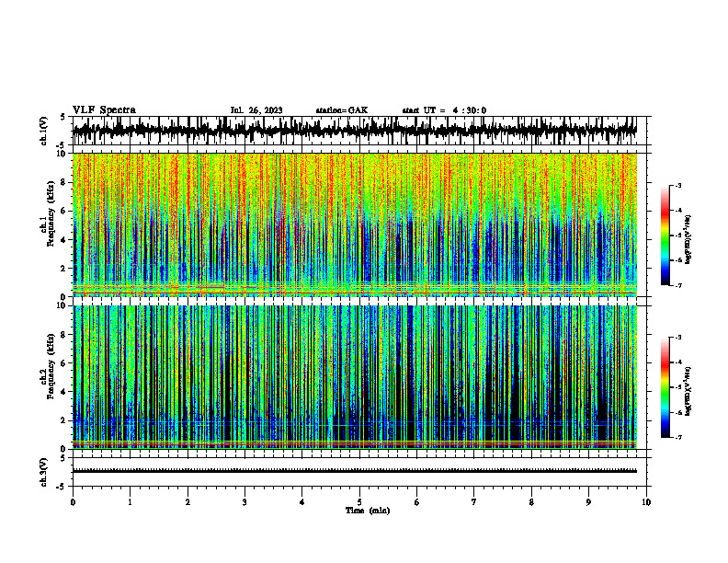The image size is (728, 563).
Task: Click the station=GAK label
Action: click(x=342, y=110)
